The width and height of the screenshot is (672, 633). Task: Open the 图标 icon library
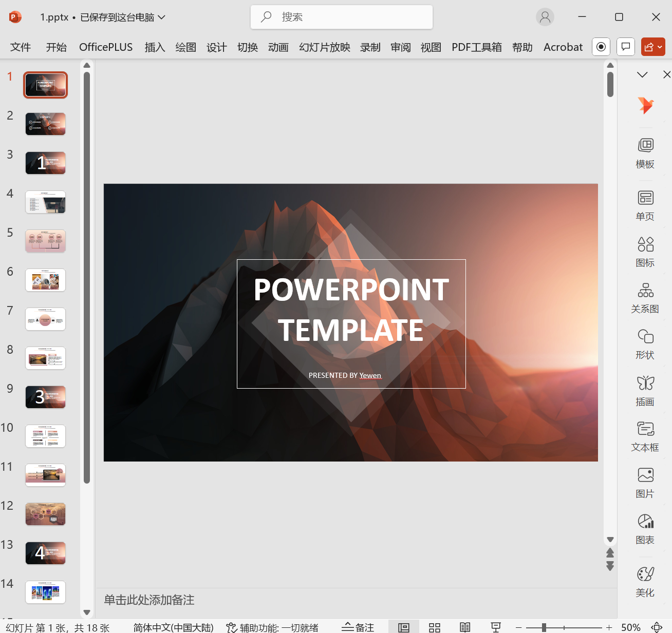point(645,244)
